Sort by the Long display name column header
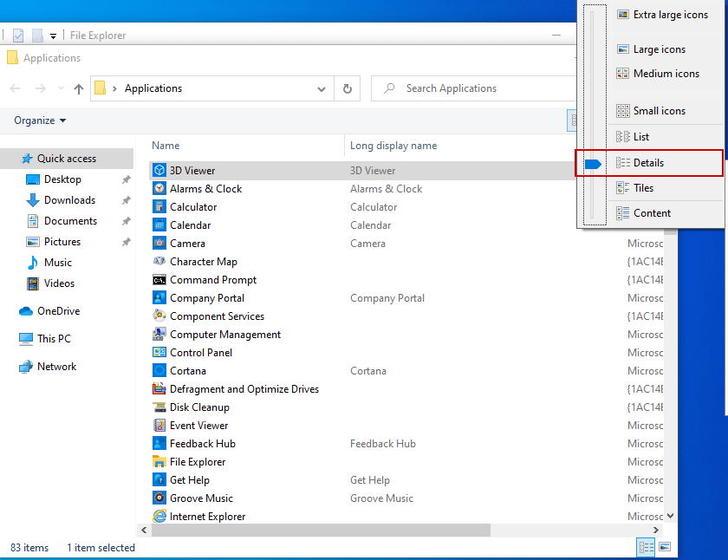This screenshot has width=728, height=560. [x=393, y=146]
